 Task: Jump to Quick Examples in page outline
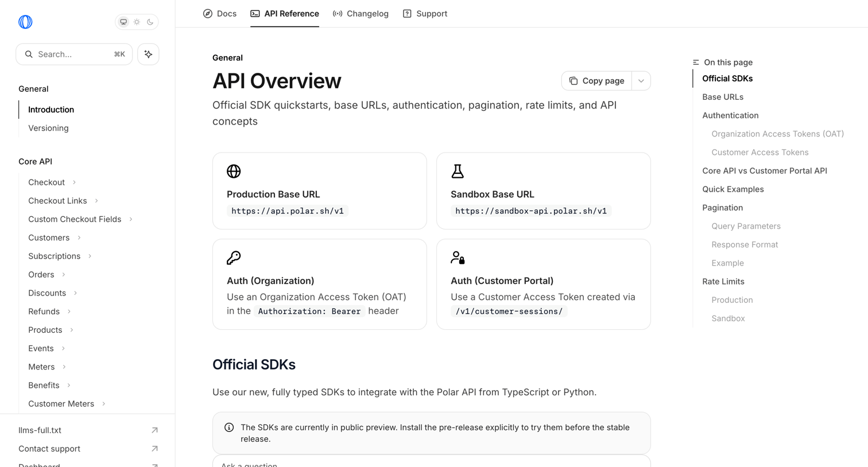coord(733,189)
